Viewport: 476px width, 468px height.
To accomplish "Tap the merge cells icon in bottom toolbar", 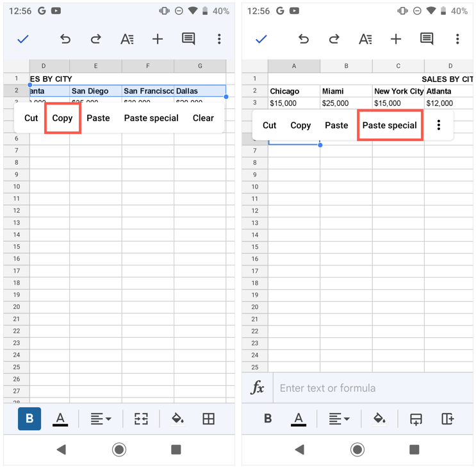I will [x=141, y=419].
